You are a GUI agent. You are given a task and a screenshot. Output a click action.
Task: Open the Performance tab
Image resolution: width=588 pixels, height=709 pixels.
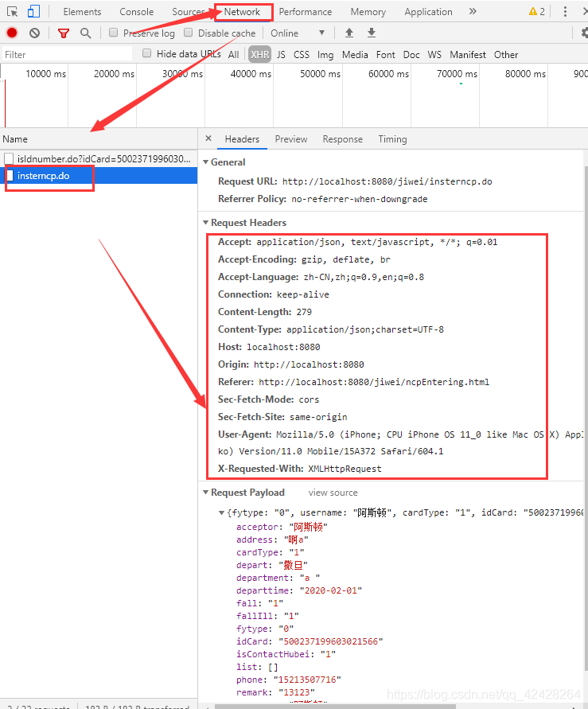click(305, 12)
